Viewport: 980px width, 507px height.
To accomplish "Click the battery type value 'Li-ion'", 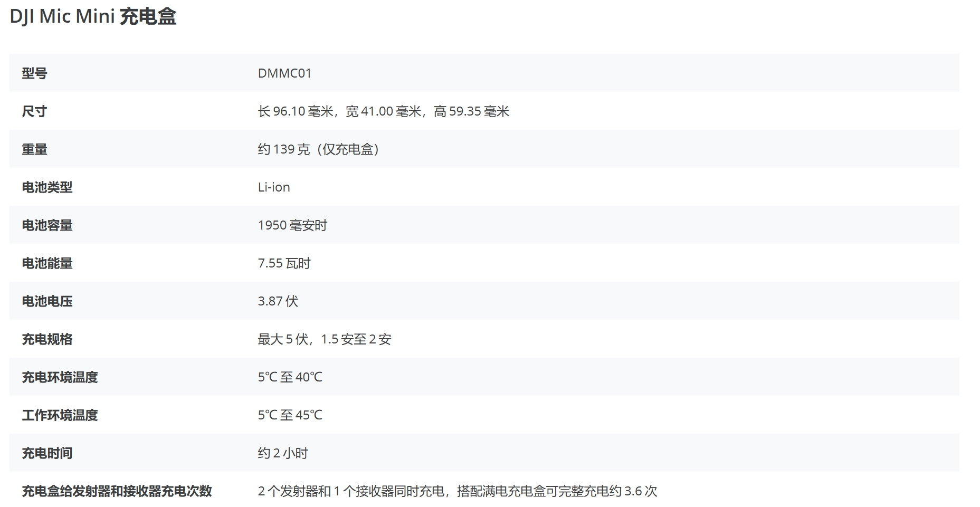I will [274, 187].
